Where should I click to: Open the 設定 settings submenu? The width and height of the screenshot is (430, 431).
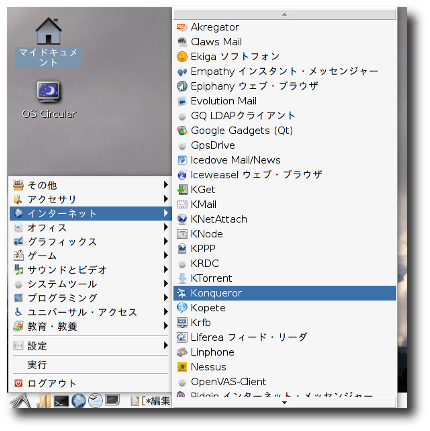(x=90, y=346)
